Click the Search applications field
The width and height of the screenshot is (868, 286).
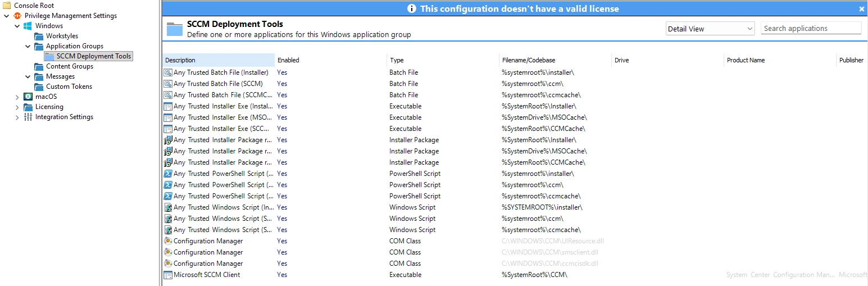coord(811,28)
